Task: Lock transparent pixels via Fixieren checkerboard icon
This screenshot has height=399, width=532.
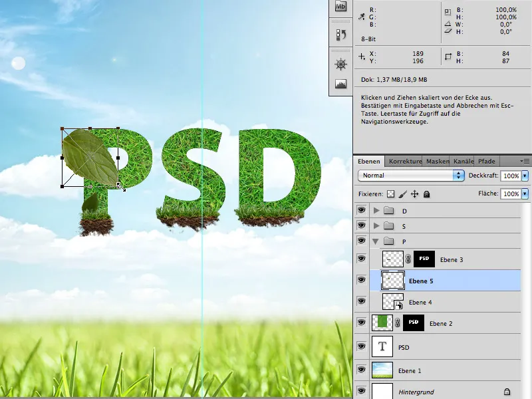Action: pos(390,194)
